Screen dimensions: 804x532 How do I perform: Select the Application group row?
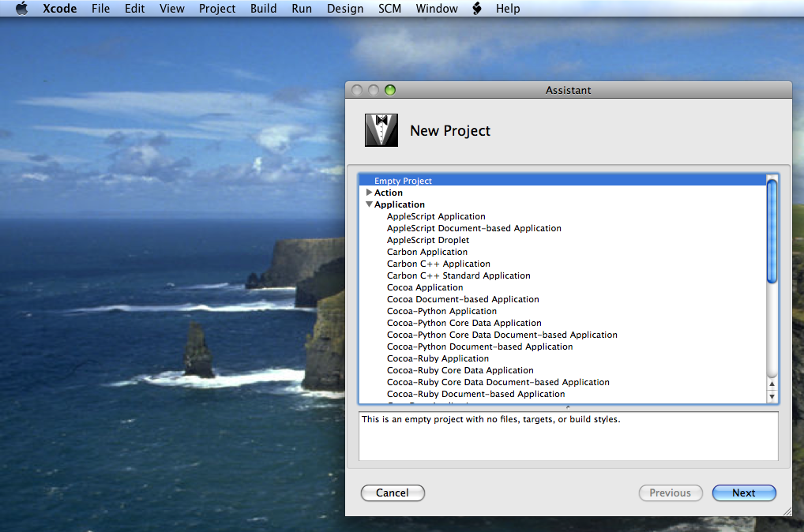pyautogui.click(x=562, y=204)
